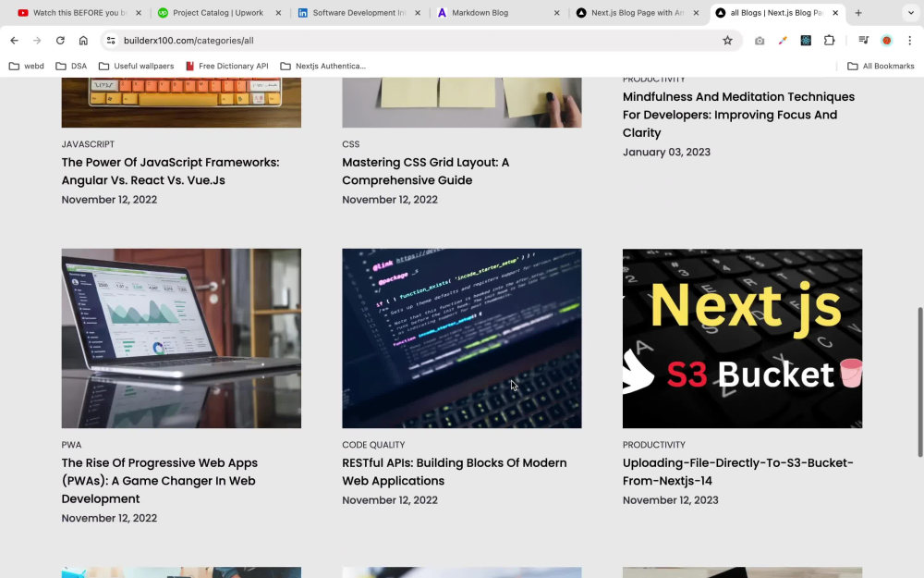This screenshot has height=578, width=924.
Task: Bookmark this page with the star icon
Action: pyautogui.click(x=727, y=40)
